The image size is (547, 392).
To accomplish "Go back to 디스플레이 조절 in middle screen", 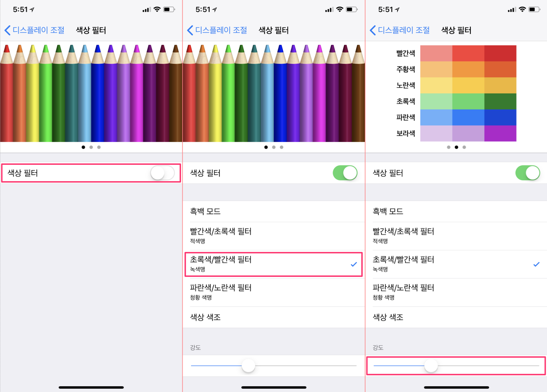I will [217, 30].
